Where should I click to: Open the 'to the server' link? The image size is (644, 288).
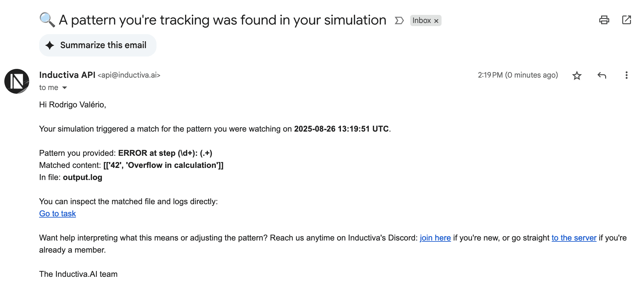[574, 238]
